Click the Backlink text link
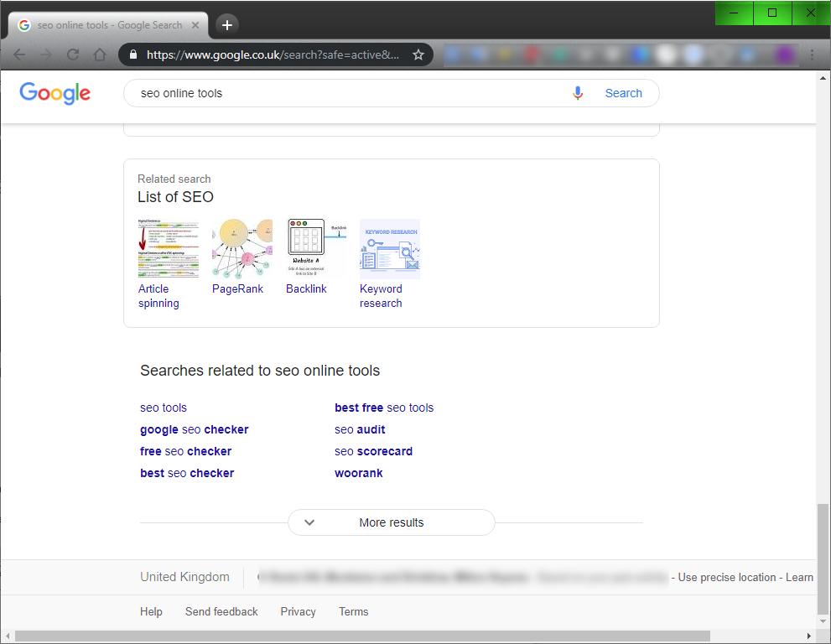Screen dimensions: 831x644 coord(306,288)
